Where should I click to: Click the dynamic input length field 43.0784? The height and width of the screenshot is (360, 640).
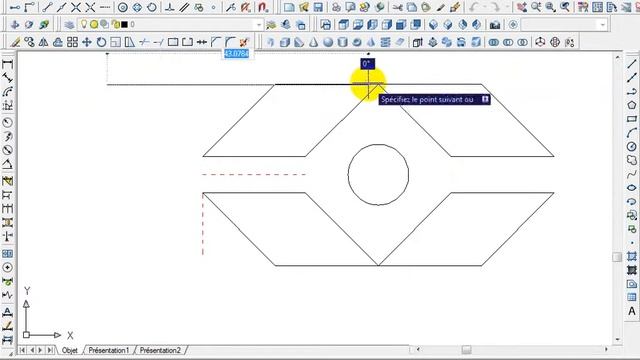237,53
